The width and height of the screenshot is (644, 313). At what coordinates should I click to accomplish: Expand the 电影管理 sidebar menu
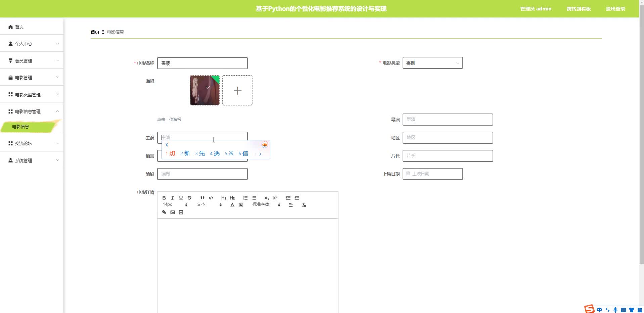click(x=32, y=77)
